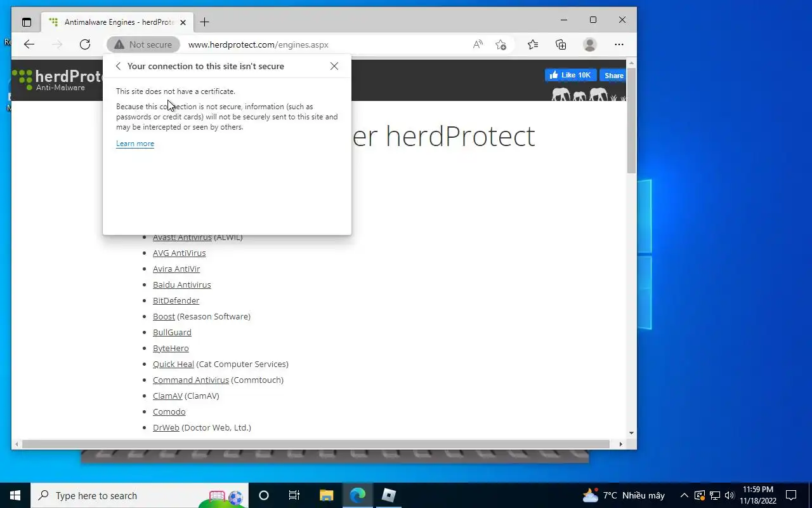
Task: Open Read aloud icon
Action: (478, 44)
